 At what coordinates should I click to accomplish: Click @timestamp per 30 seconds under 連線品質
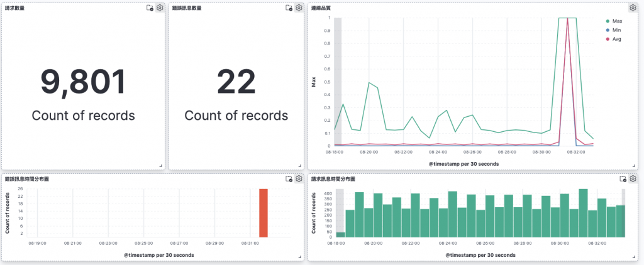(464, 164)
